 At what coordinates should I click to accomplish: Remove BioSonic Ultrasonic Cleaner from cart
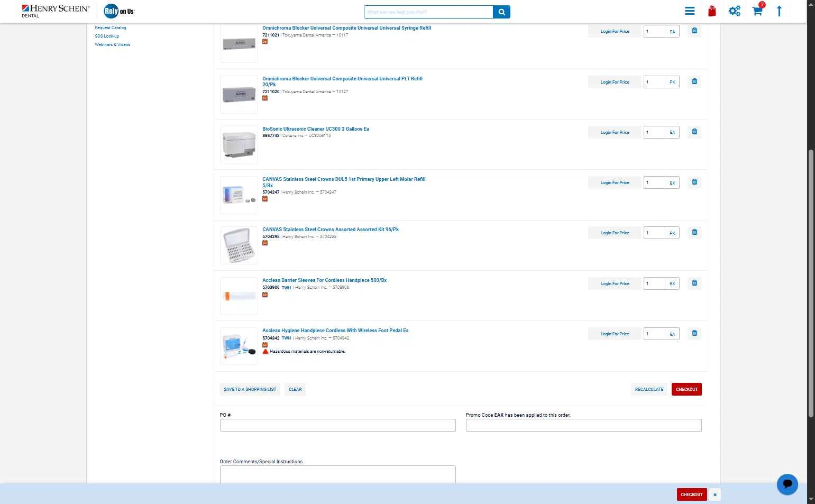[694, 132]
